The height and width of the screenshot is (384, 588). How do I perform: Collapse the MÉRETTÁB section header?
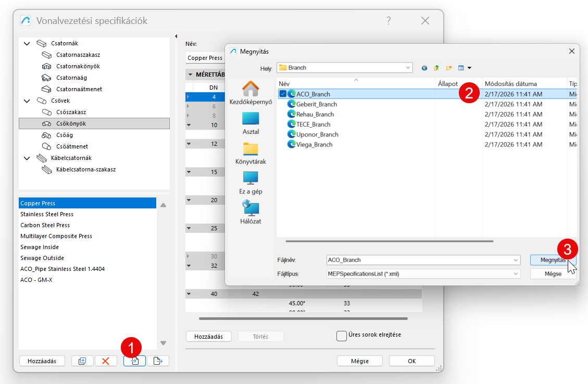[190, 75]
